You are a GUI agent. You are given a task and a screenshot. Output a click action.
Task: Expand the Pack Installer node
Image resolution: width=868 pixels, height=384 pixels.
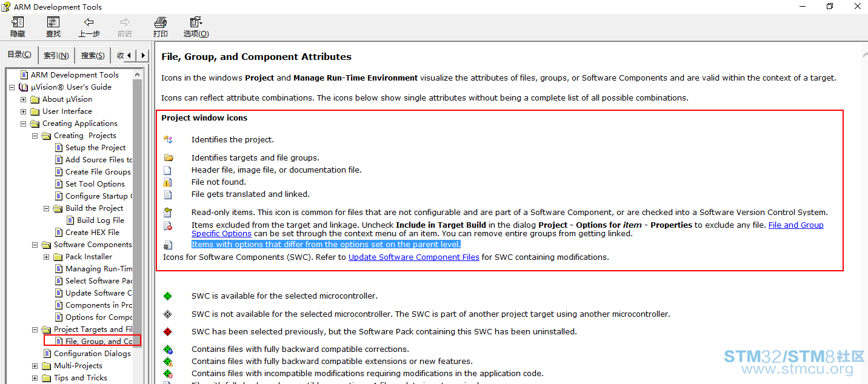coord(47,257)
